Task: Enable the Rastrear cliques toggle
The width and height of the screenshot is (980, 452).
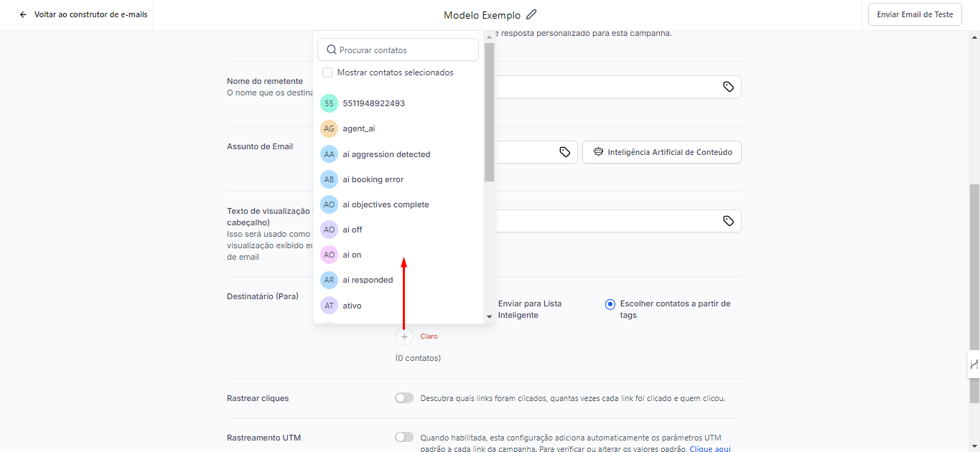Action: (x=404, y=398)
